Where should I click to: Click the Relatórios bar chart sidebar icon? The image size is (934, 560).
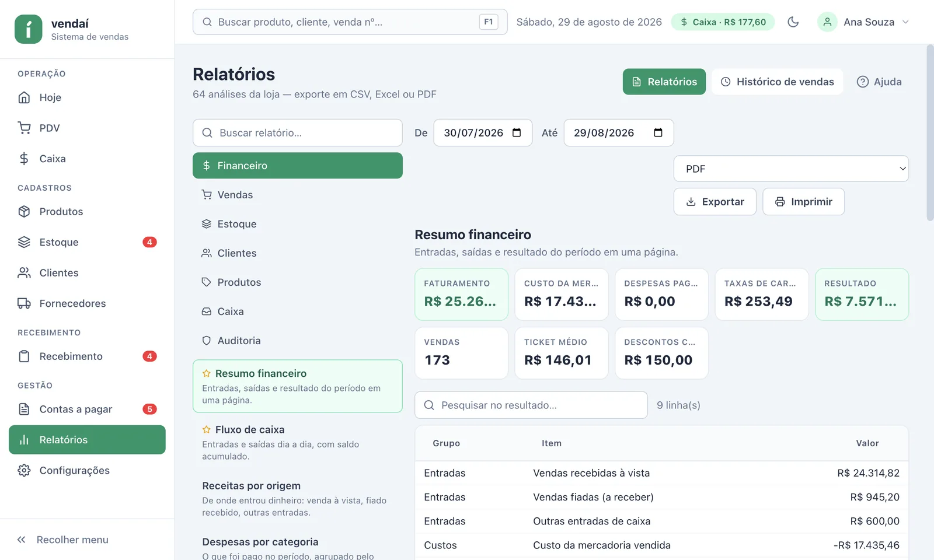tap(24, 440)
